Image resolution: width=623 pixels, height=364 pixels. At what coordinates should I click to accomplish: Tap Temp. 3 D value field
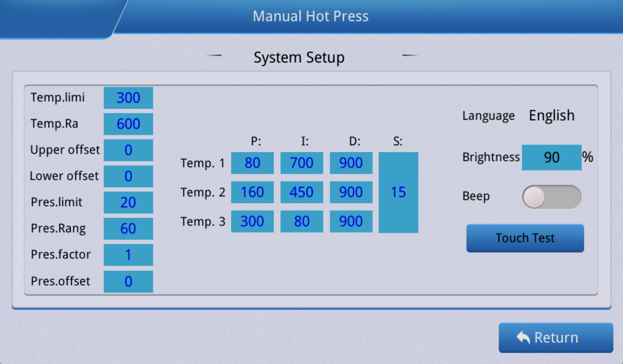click(351, 221)
